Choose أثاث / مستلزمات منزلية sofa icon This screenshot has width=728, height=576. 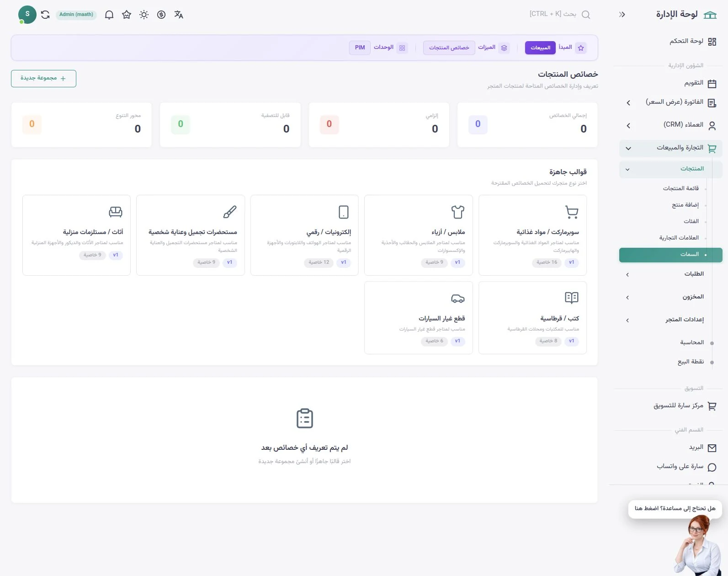click(116, 212)
